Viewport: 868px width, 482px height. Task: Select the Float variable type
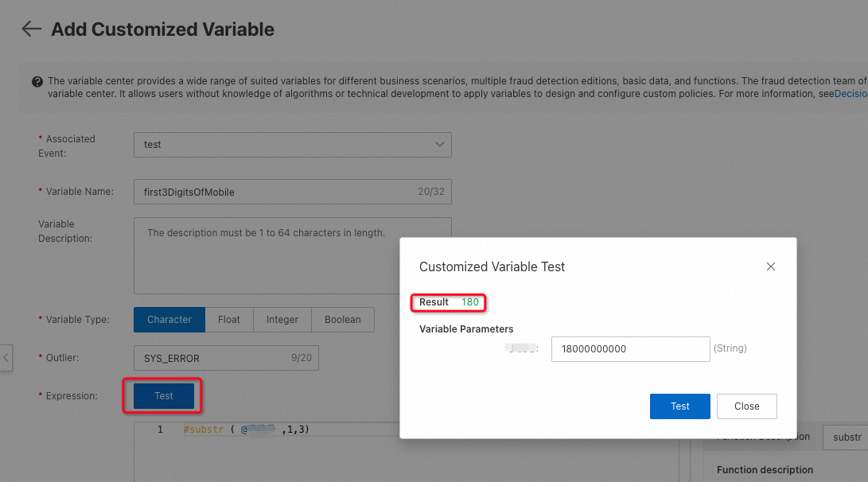point(228,320)
